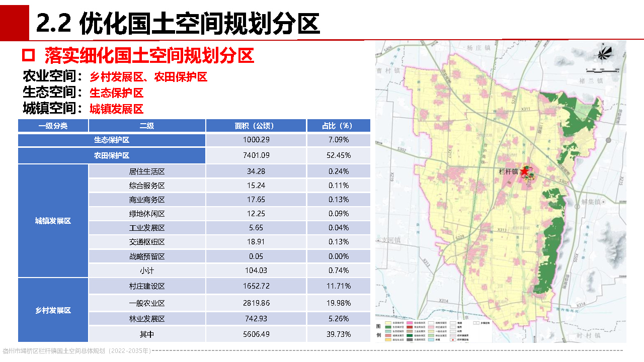Click the red star at 栏杆镇

525,171
